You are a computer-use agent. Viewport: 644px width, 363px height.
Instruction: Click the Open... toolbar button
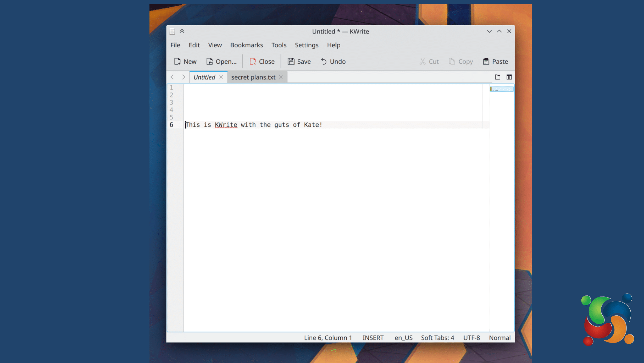221,61
